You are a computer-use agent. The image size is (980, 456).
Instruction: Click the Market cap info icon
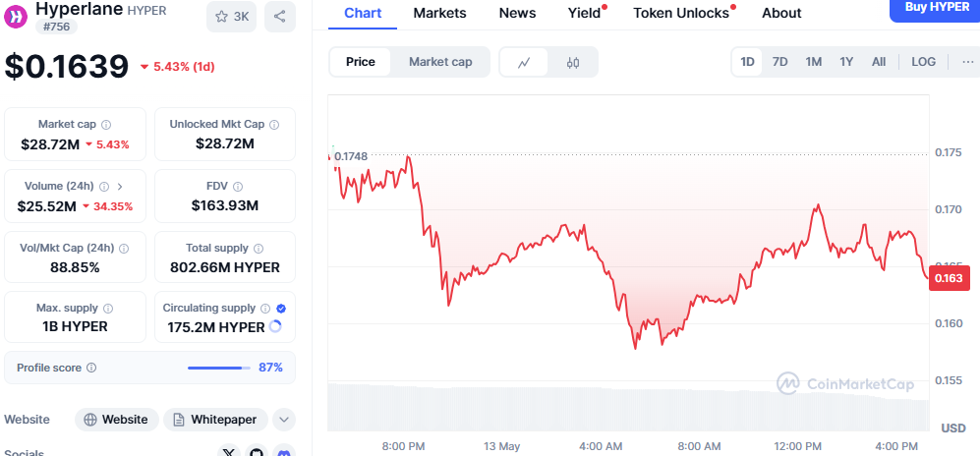[106, 124]
